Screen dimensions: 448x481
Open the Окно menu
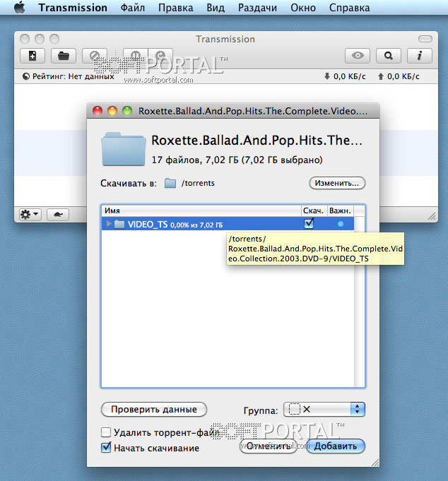point(303,8)
